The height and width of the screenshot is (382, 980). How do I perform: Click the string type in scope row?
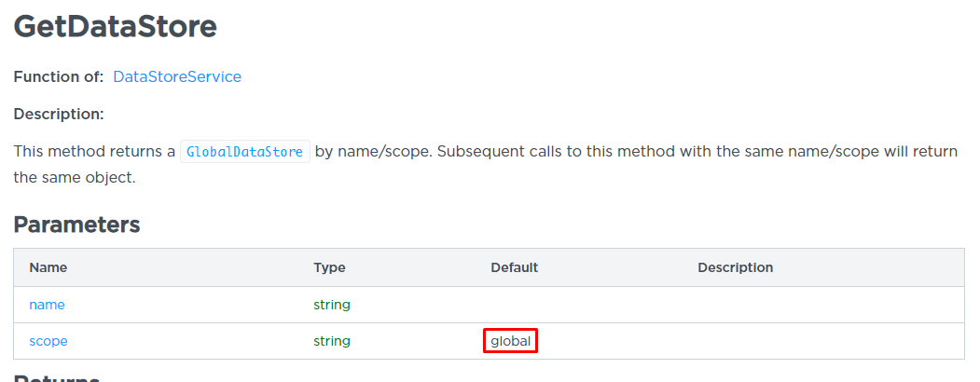coord(332,341)
